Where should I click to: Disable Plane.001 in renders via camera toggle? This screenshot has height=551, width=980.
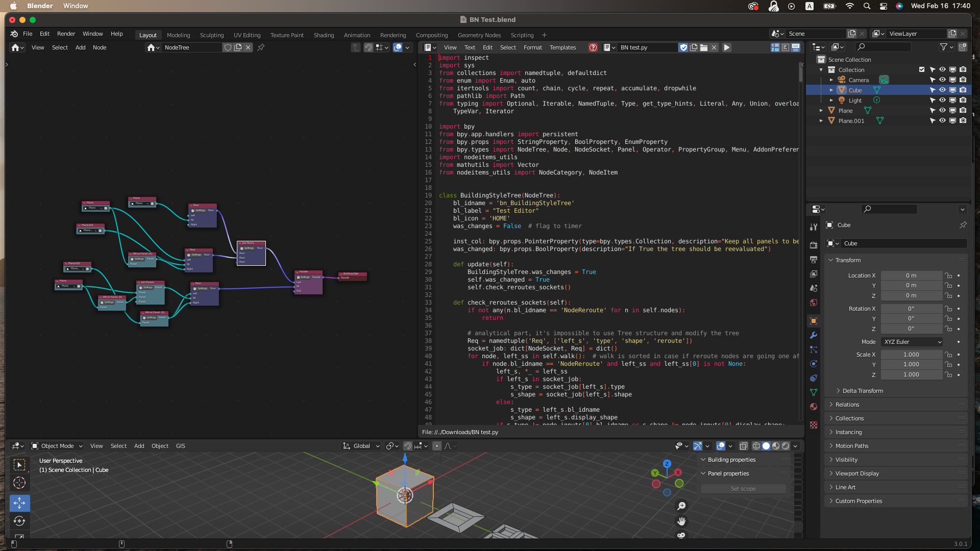pos(963,121)
